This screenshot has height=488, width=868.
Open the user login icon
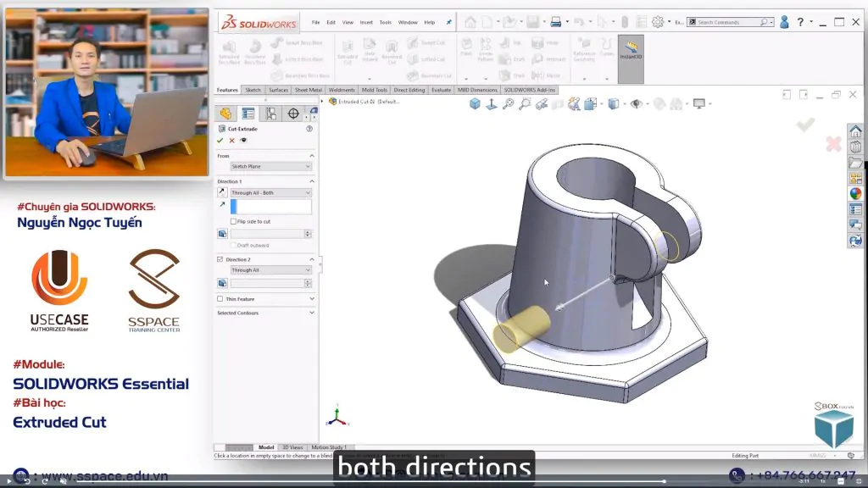coord(784,22)
